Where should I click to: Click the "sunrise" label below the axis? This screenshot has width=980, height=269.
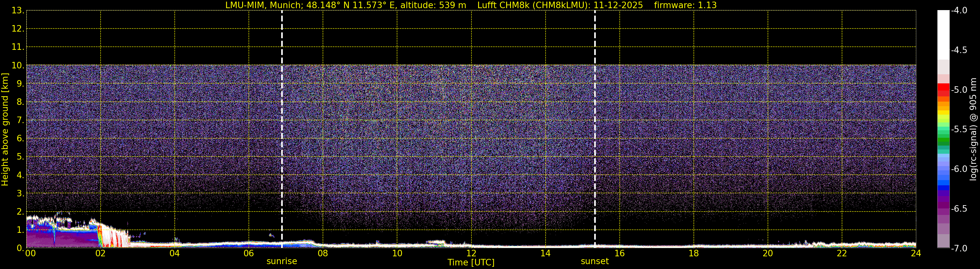[x=281, y=262]
